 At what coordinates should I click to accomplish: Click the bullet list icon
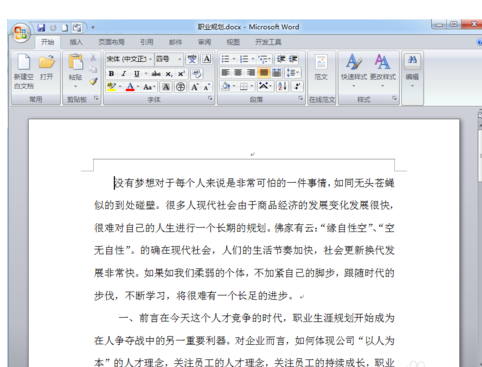point(226,59)
